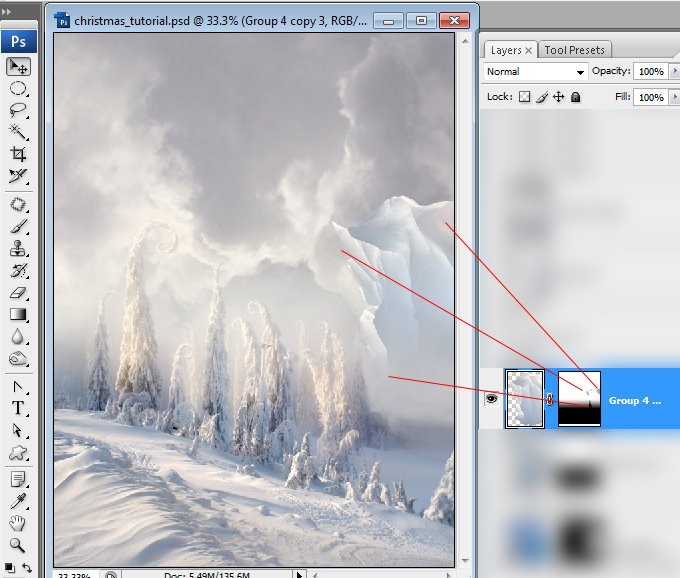Activate the Zoom tool
The image size is (680, 578).
18,545
